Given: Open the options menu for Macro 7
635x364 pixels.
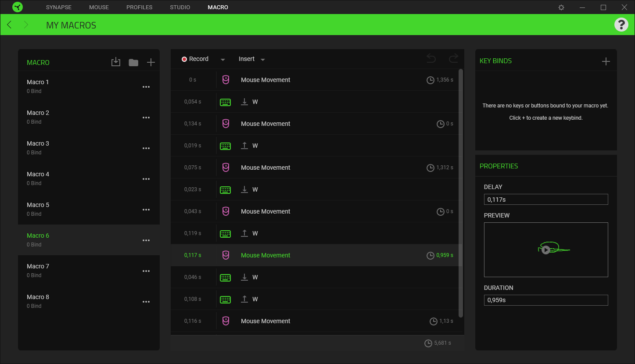Looking at the screenshot, I should pyautogui.click(x=146, y=271).
